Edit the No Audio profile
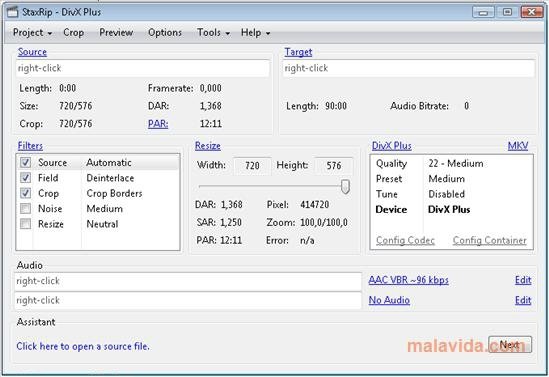Screen dimensions: 549x377 tap(523, 300)
